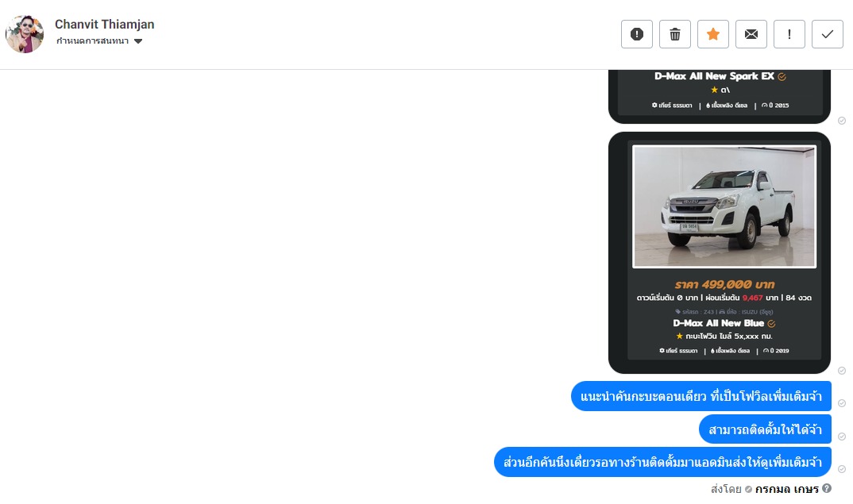Screen dimensions: 853x504
Task: Click the ราคา 499,000 บาท price text
Action: (724, 284)
